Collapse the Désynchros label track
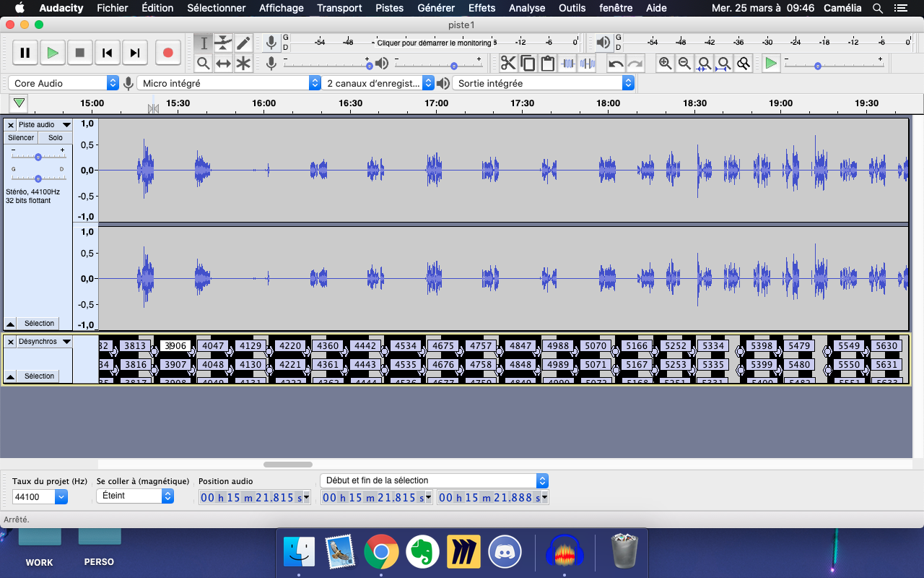924x578 pixels. (11, 376)
